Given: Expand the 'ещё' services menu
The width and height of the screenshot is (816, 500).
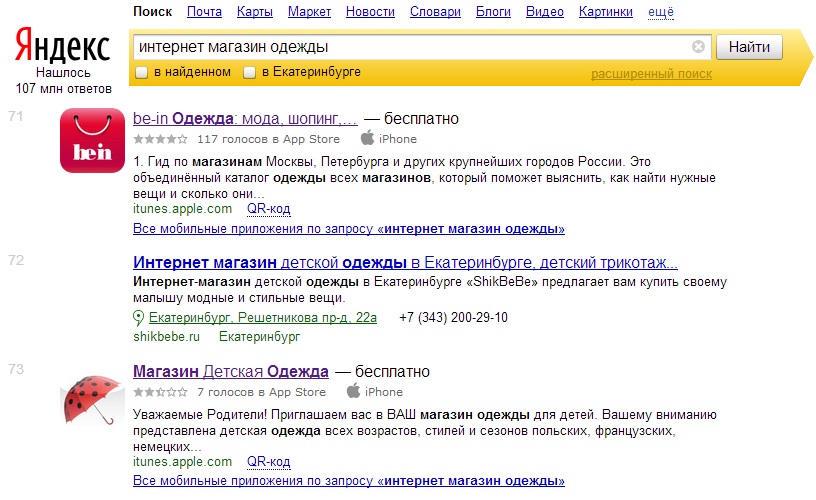Looking at the screenshot, I should tap(661, 11).
